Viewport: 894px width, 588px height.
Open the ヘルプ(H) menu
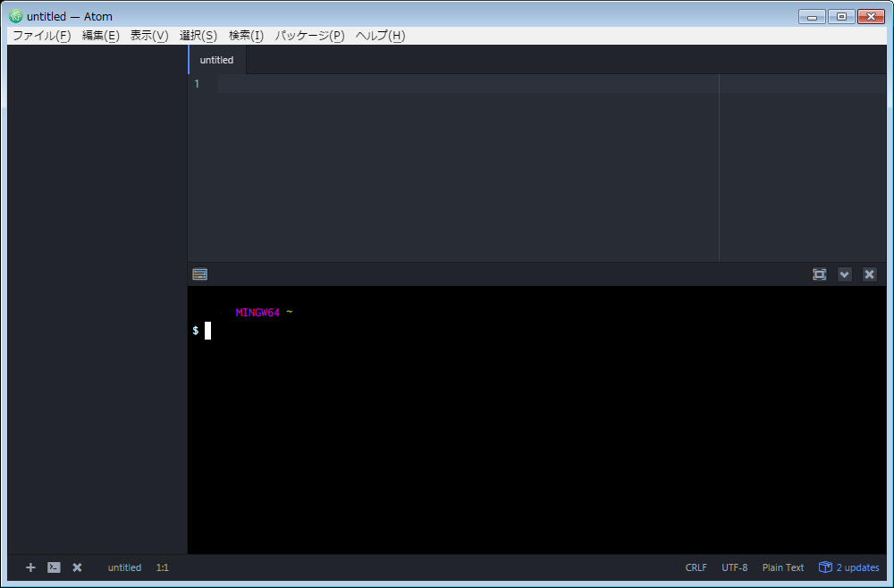(x=380, y=36)
